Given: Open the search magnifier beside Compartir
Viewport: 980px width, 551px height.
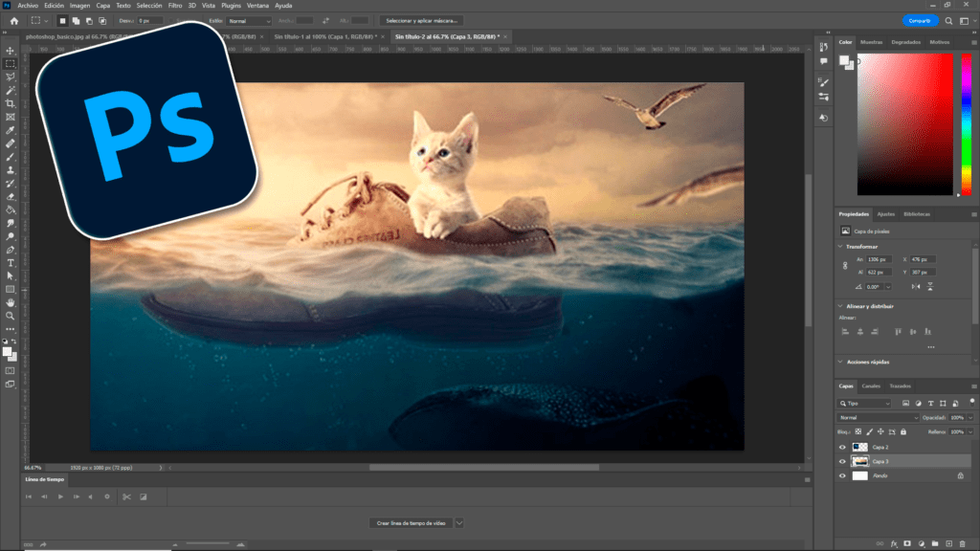Looking at the screenshot, I should pyautogui.click(x=950, y=20).
